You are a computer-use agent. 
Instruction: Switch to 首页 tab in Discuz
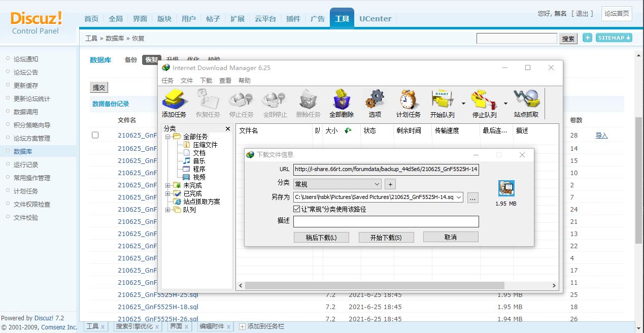coord(91,19)
